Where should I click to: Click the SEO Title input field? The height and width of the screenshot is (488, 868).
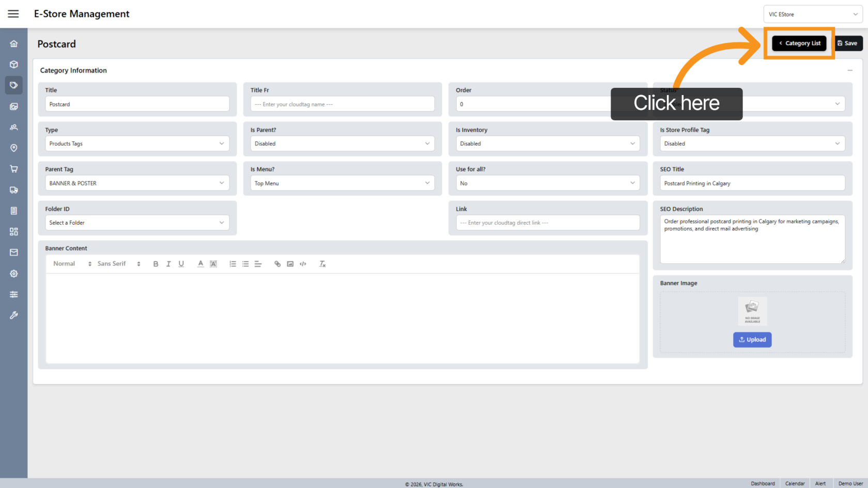752,183
